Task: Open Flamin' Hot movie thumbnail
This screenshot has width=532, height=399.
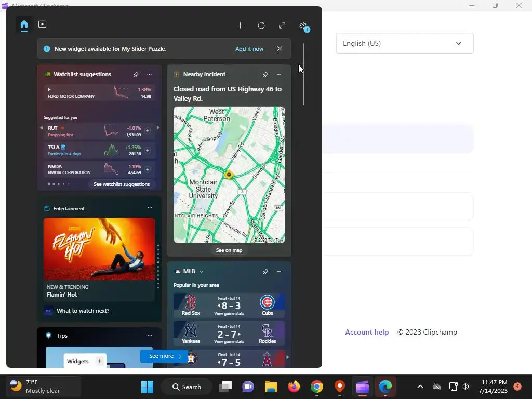Action: coord(99,249)
